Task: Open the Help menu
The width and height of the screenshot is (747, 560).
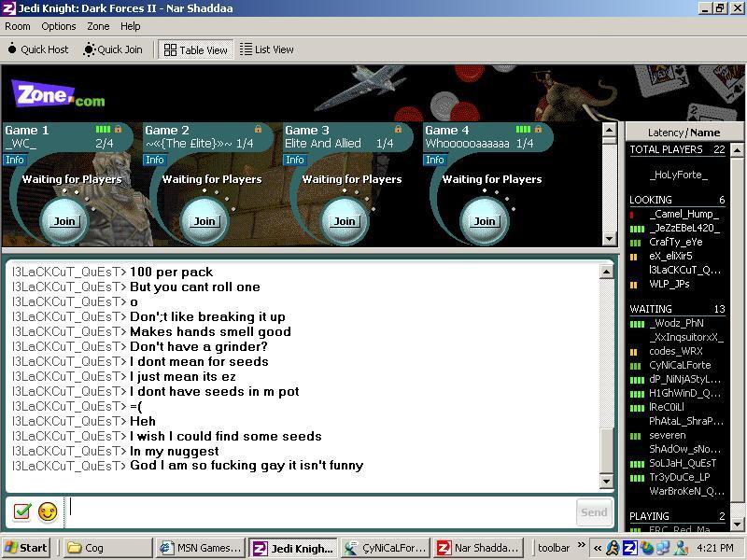Action: coord(130,27)
